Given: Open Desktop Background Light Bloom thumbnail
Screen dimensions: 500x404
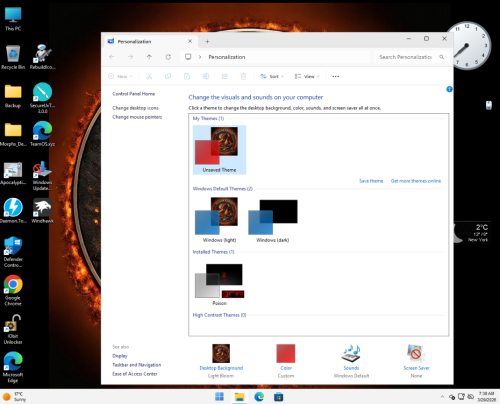Looking at the screenshot, I should click(x=221, y=353).
